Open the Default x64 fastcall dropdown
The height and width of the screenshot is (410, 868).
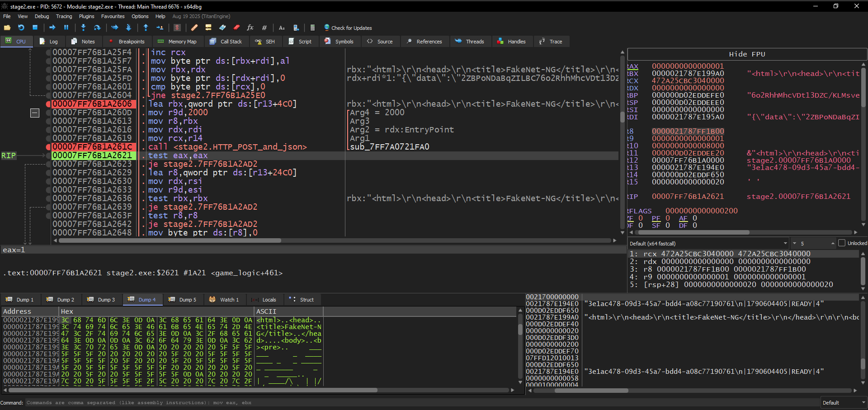[x=708, y=243]
